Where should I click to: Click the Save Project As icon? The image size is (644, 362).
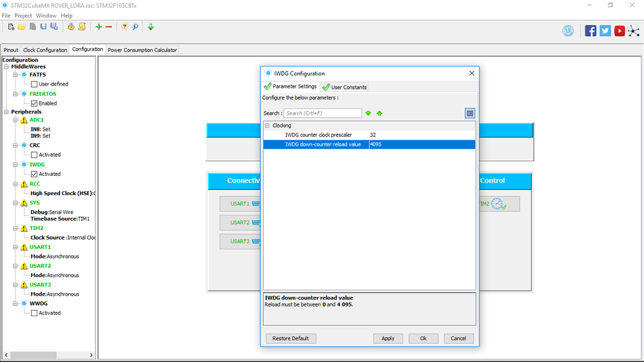point(54,26)
